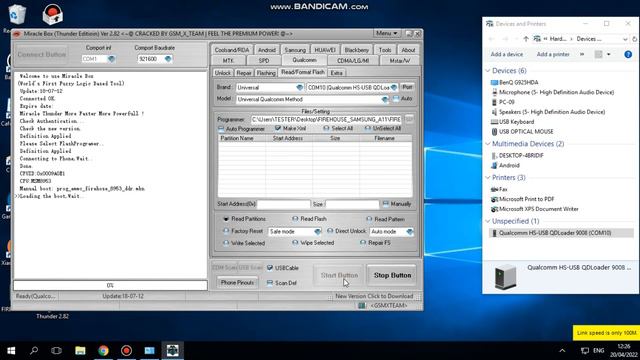Screen dimensions: 640x360
Task: Open the Model Universal Qualcomm Method dropdown
Action: (x=384, y=99)
